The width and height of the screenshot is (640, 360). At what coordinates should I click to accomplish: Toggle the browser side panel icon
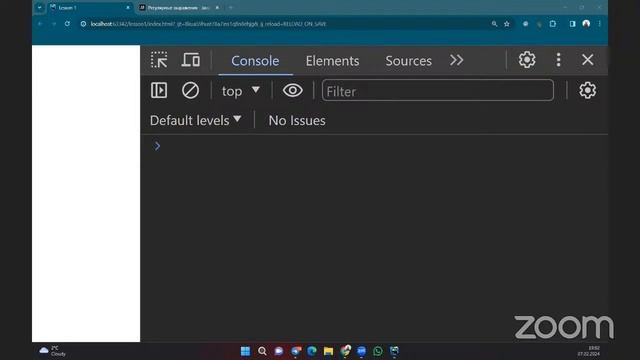pos(572,24)
